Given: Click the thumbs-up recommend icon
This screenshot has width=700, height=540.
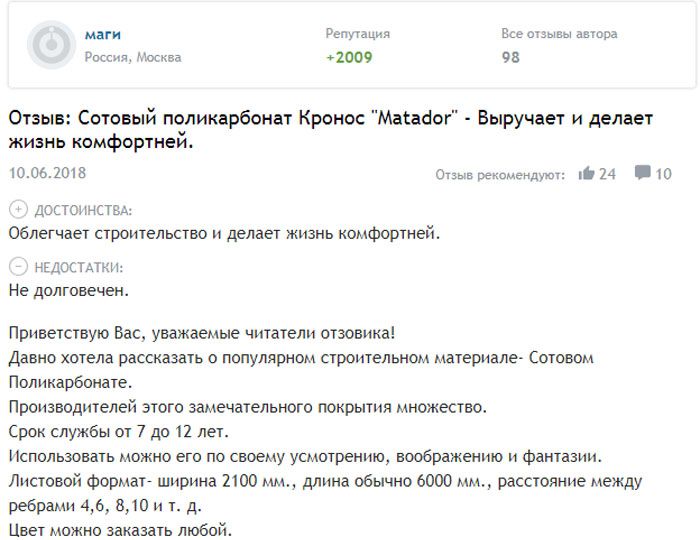Looking at the screenshot, I should 587,174.
